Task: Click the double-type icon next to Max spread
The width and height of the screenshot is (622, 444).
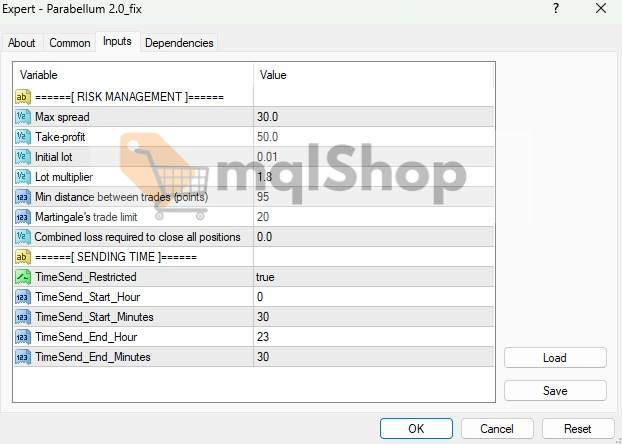Action: (x=23, y=117)
